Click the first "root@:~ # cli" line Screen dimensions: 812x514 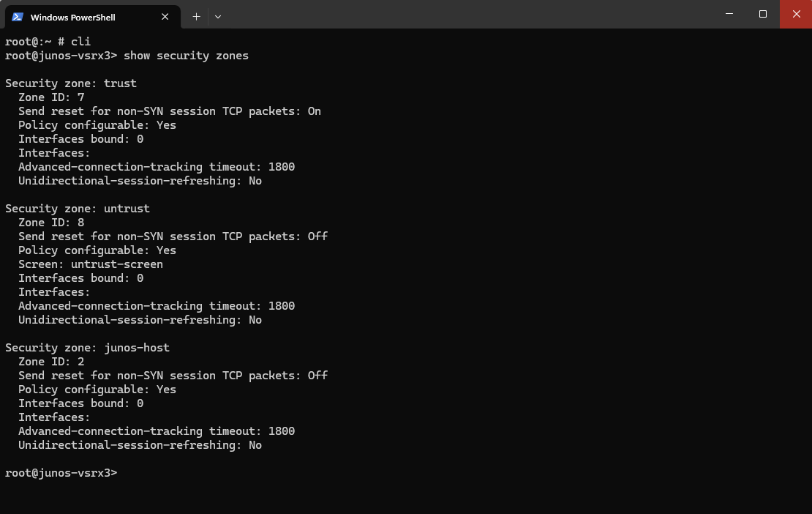[x=48, y=42]
